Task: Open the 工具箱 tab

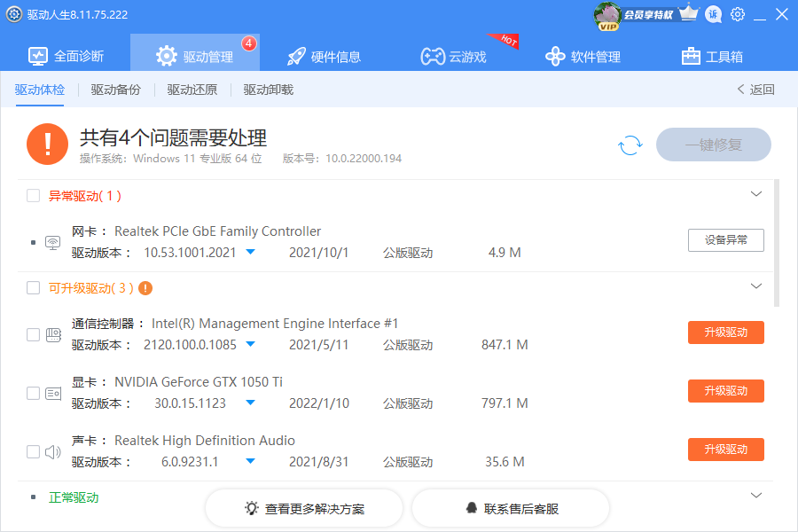Action: pos(712,56)
